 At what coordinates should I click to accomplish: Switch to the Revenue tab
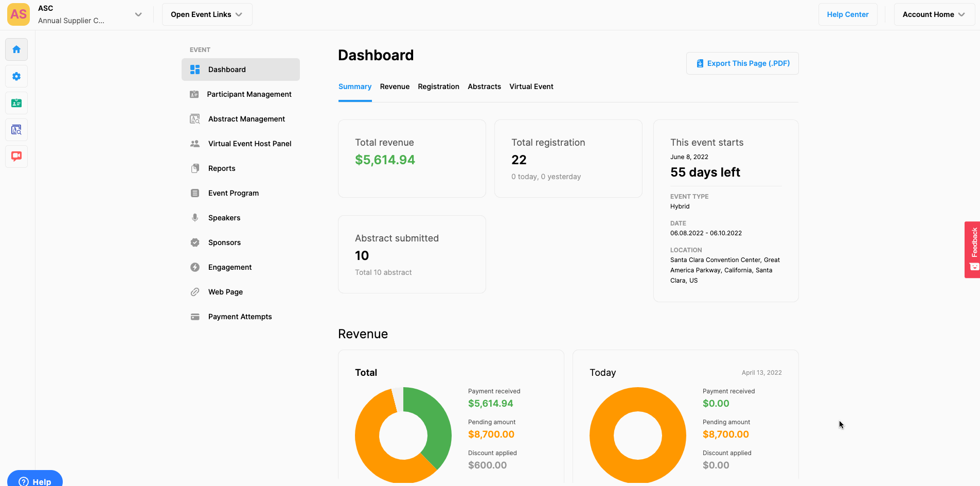point(395,86)
